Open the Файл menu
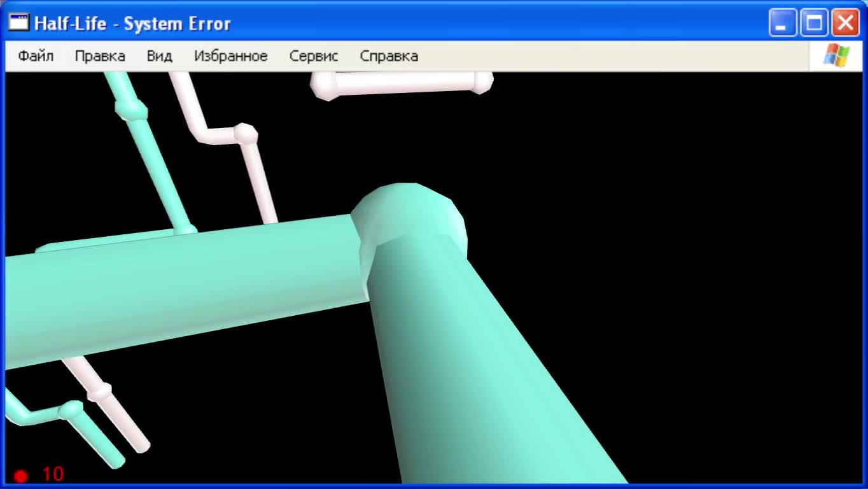 [x=34, y=56]
